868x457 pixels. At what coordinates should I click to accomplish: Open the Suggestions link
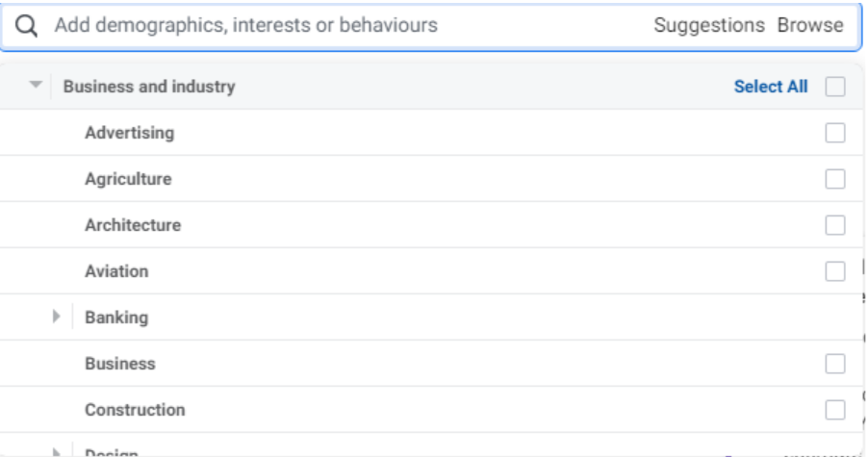(x=709, y=26)
